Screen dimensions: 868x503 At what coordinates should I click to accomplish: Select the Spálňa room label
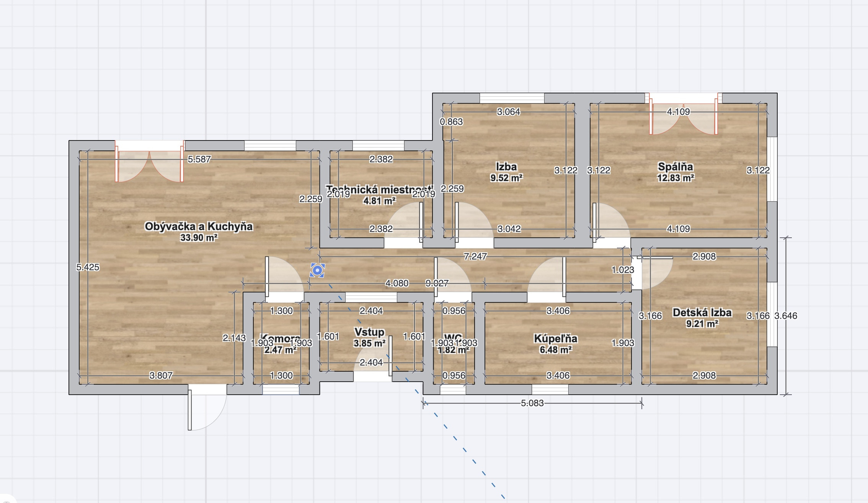(675, 167)
